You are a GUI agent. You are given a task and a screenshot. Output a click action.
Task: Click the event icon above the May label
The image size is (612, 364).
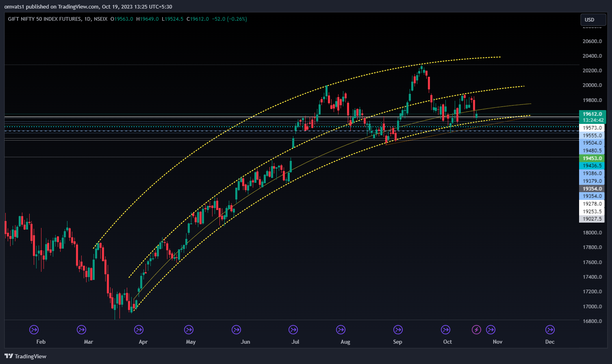[189, 329]
